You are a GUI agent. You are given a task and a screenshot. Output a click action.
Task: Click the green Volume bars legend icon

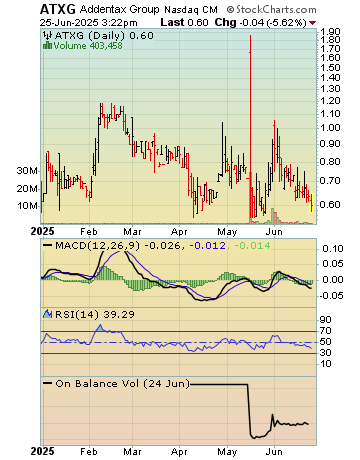pos(48,46)
